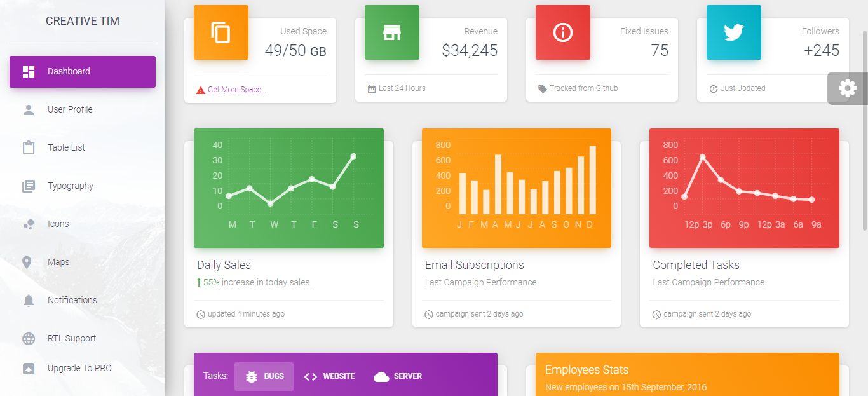
Task: Click the blue Twitter Followers icon
Action: [x=733, y=32]
